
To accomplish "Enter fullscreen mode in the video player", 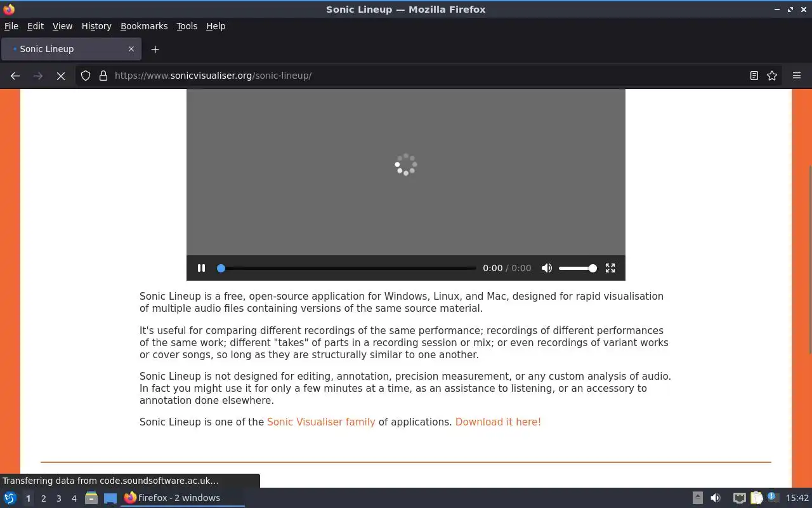I will point(610,268).
